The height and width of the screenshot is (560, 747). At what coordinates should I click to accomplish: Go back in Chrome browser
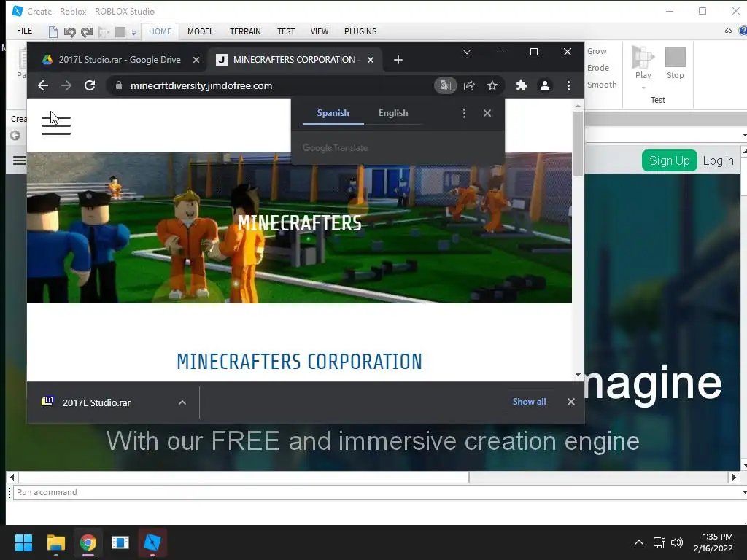pyautogui.click(x=43, y=85)
